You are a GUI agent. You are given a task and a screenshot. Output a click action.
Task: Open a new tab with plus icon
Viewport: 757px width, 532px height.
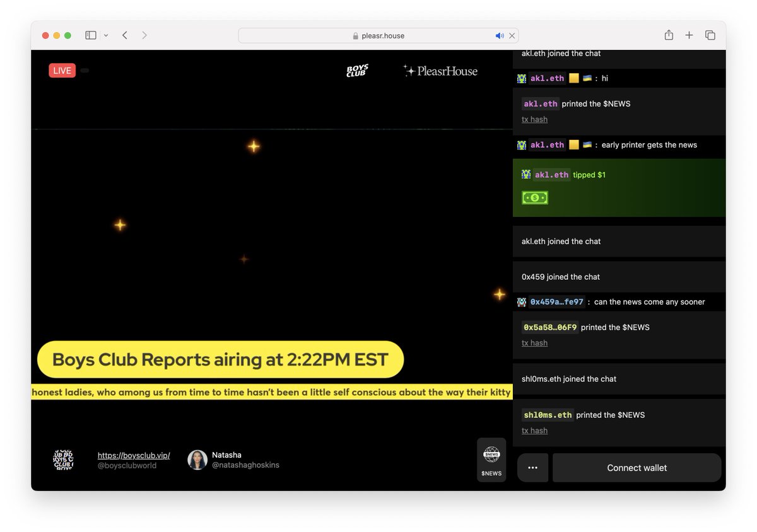click(x=690, y=35)
